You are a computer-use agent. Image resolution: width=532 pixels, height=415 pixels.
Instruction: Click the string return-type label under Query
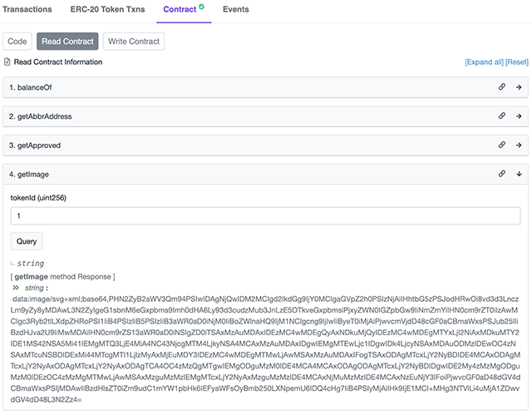[x=31, y=264]
